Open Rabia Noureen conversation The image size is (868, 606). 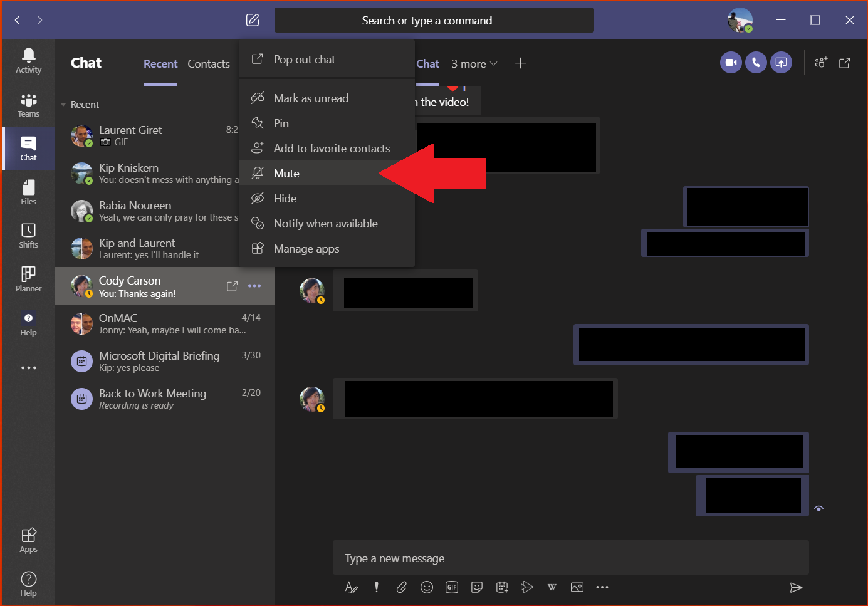click(x=165, y=211)
